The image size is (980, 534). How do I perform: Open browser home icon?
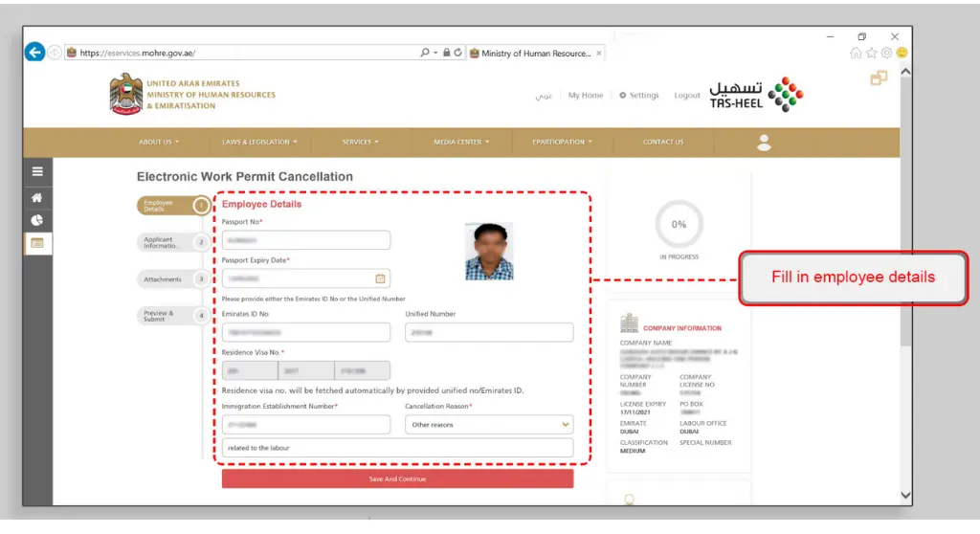pyautogui.click(x=856, y=54)
